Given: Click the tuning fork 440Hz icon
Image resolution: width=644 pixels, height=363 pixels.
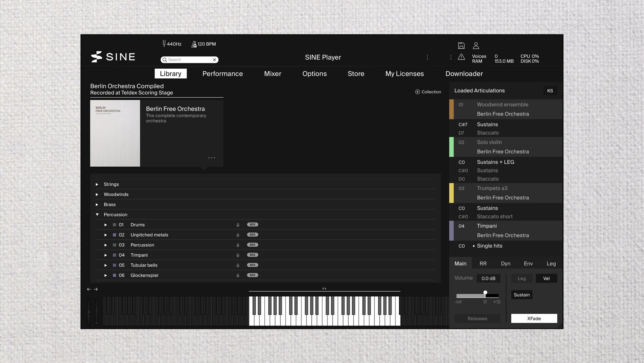Looking at the screenshot, I should (x=164, y=44).
